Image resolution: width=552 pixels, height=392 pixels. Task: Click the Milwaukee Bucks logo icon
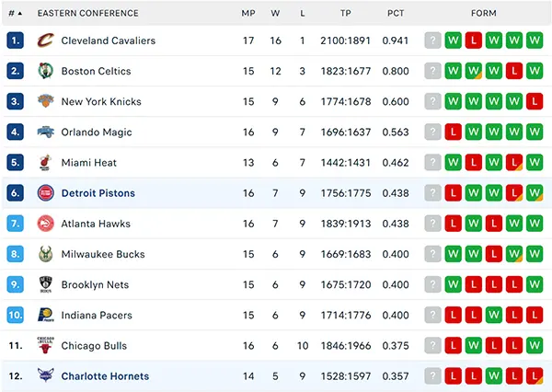46,254
